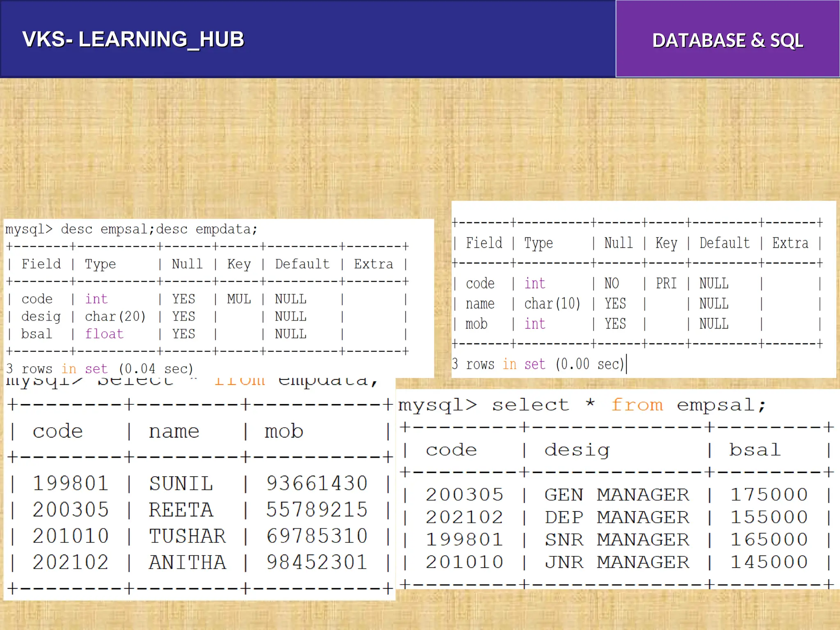Click the 'desig' column header in empsal results
840x630 pixels.
[x=577, y=451]
